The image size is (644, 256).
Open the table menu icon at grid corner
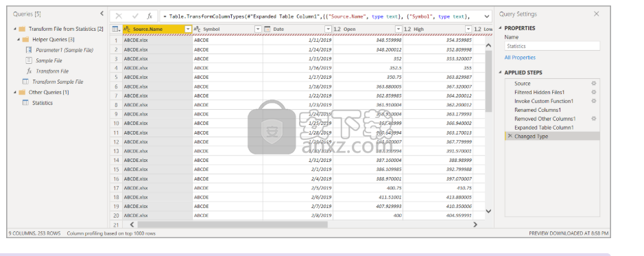pyautogui.click(x=116, y=30)
